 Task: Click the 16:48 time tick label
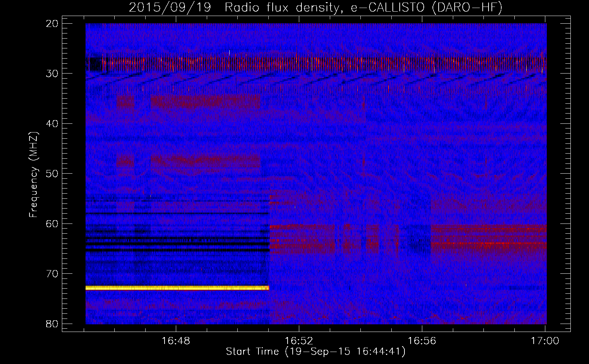176,341
